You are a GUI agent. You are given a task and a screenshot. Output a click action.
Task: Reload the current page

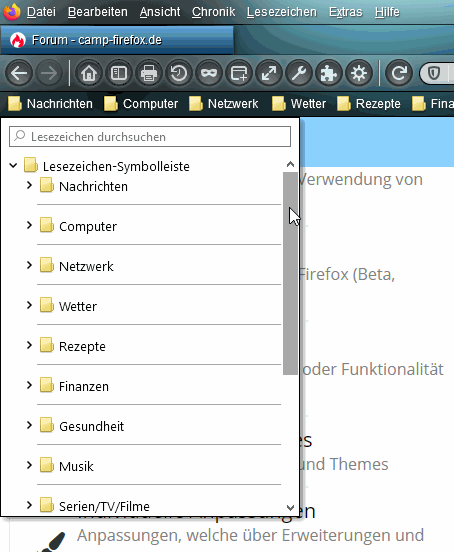point(399,73)
